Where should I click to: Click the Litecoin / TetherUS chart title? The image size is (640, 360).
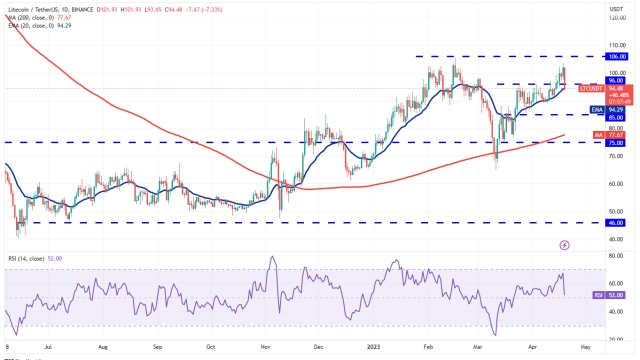tap(51, 9)
